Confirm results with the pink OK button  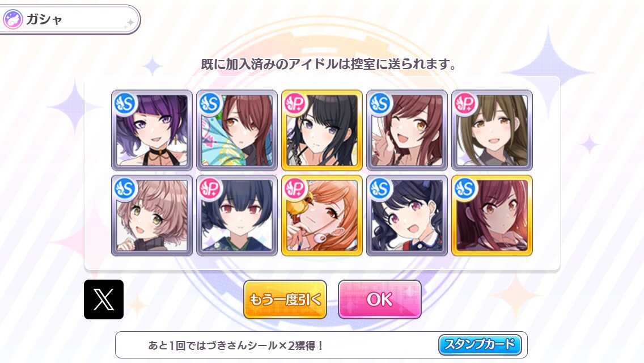(x=379, y=299)
